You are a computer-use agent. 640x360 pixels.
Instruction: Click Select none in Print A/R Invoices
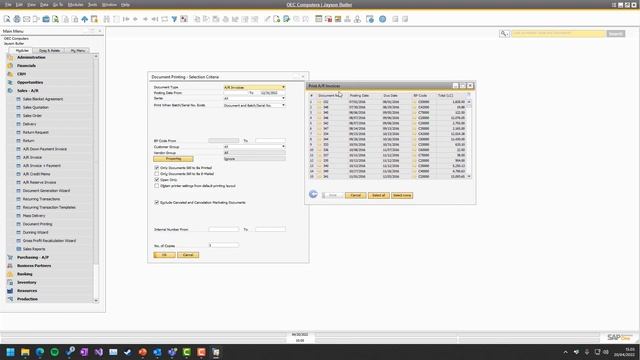click(x=402, y=195)
